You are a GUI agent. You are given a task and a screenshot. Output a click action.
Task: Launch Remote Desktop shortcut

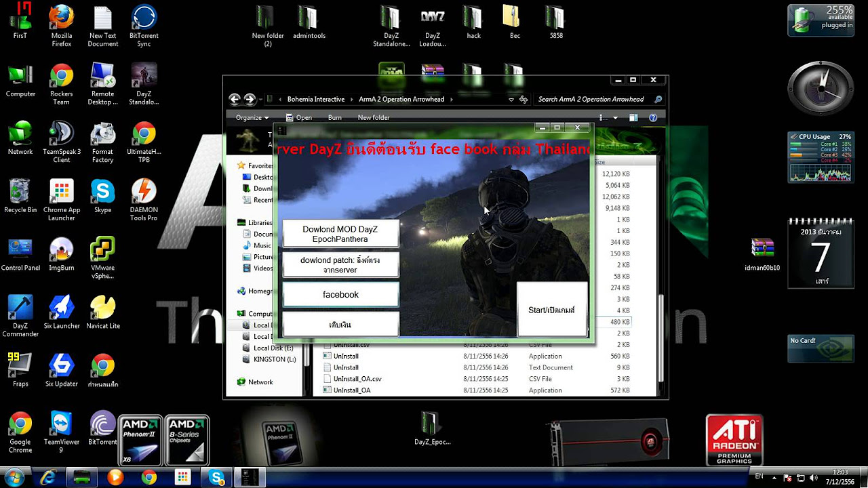[102, 84]
